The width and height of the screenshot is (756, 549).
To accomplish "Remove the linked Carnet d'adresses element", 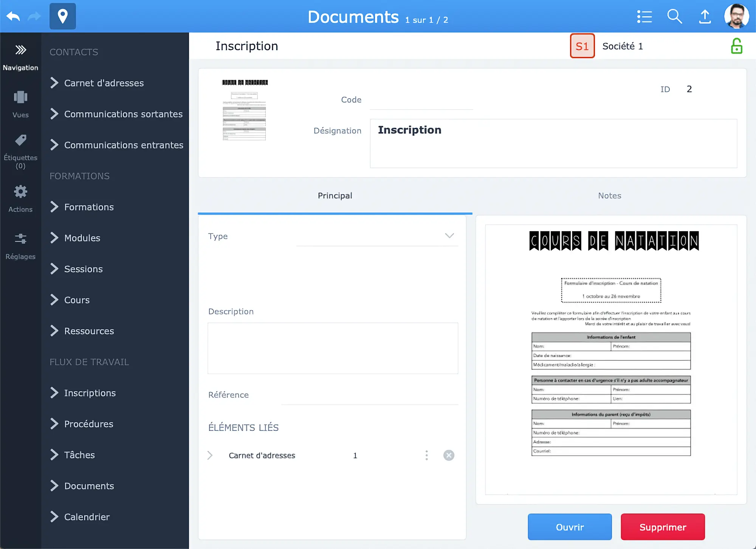I will (449, 455).
